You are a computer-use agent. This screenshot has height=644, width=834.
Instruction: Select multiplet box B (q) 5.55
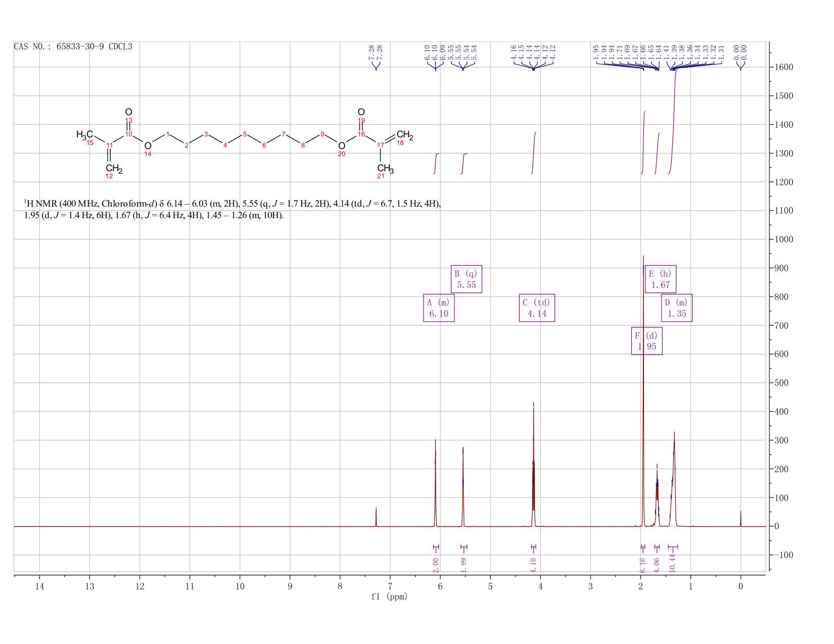(467, 279)
